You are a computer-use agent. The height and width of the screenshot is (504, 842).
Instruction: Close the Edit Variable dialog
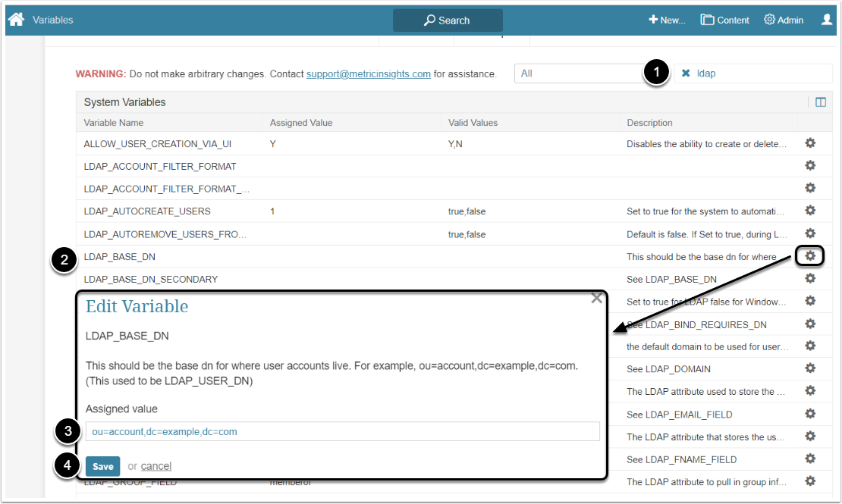pyautogui.click(x=596, y=299)
